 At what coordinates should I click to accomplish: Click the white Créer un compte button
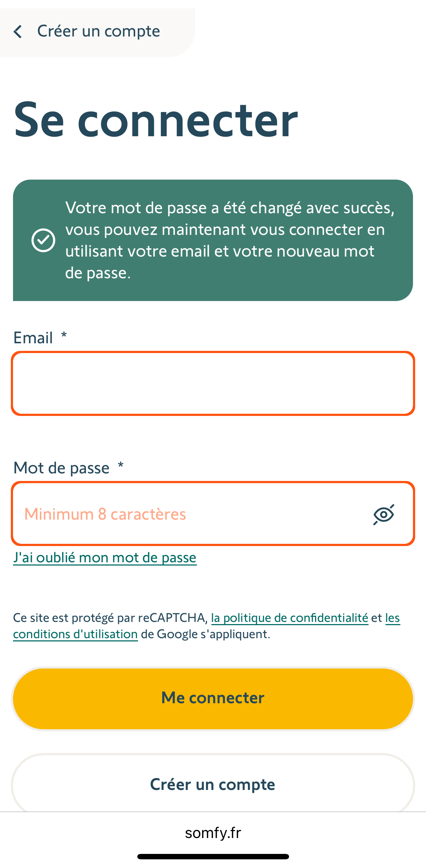213,784
